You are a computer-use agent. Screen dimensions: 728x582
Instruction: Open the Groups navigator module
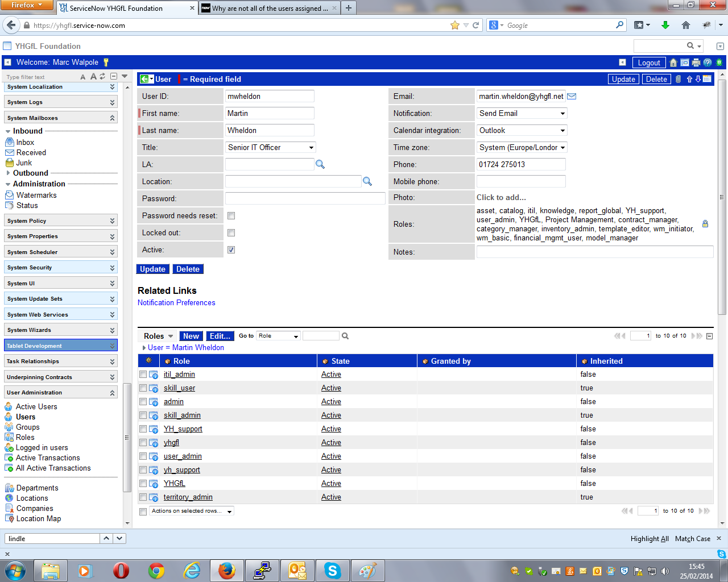[28, 427]
